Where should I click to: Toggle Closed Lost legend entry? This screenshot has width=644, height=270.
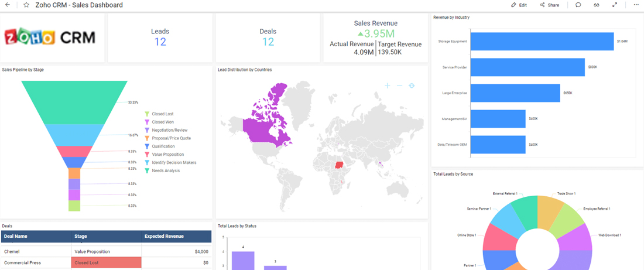pos(159,114)
